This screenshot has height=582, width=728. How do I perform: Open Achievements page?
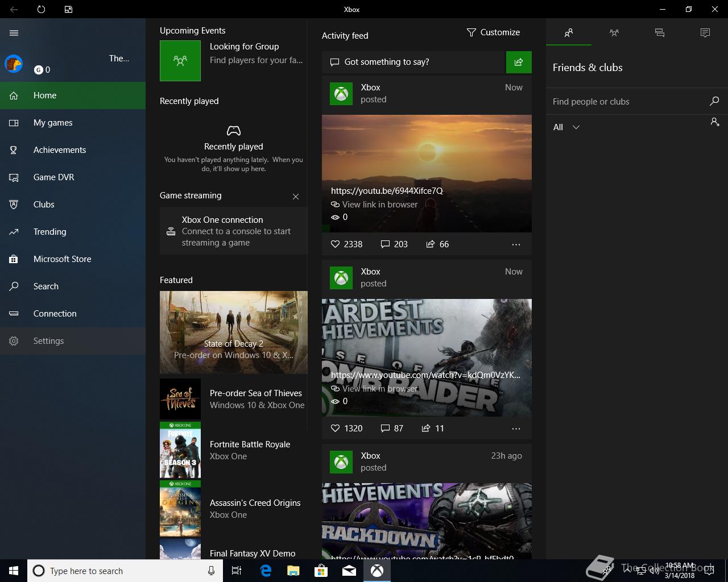click(x=73, y=150)
